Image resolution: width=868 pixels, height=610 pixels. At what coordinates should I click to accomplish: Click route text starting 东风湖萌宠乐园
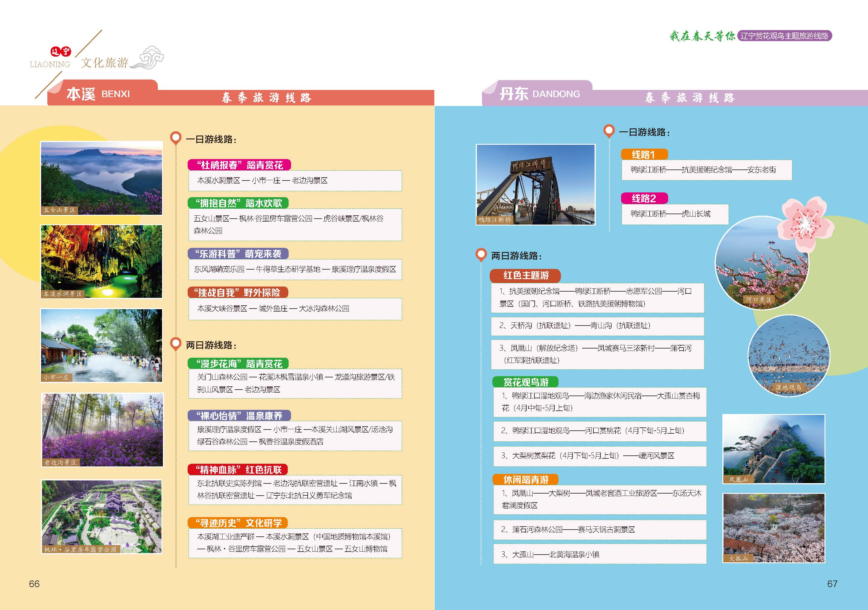[295, 269]
